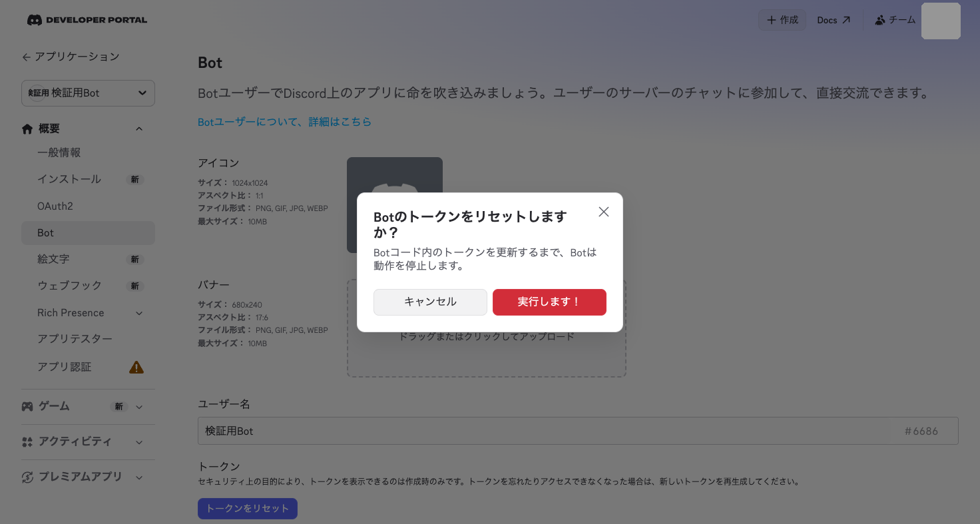Confirm reset with 実行します！ button
Viewport: 980px width, 524px height.
549,302
